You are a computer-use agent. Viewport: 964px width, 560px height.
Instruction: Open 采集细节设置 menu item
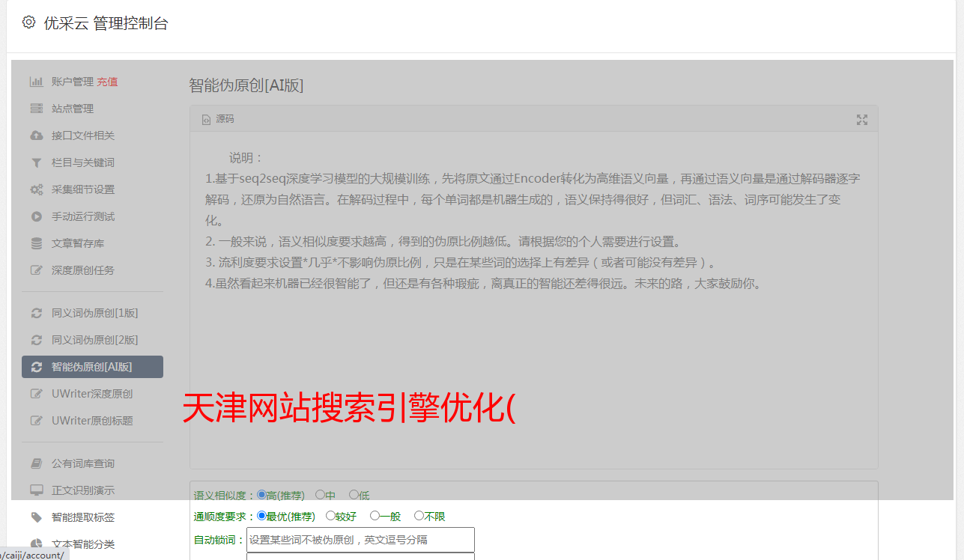pyautogui.click(x=83, y=189)
